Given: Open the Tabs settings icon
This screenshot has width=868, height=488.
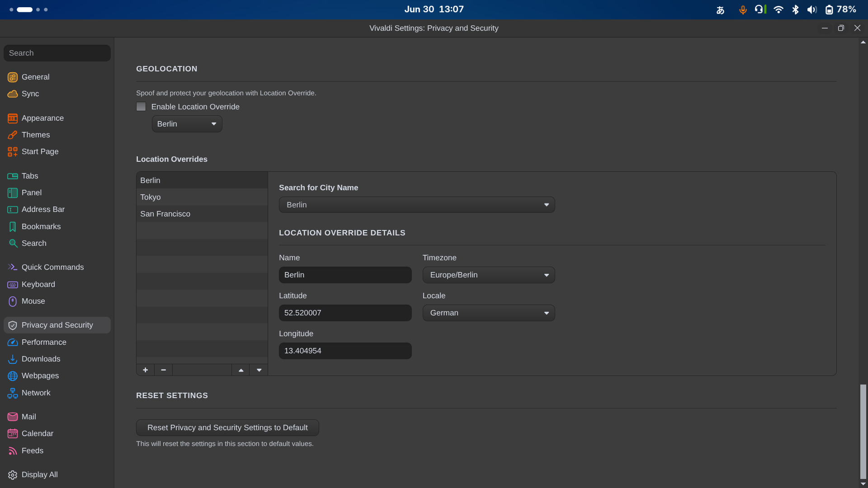Looking at the screenshot, I should pyautogui.click(x=13, y=176).
